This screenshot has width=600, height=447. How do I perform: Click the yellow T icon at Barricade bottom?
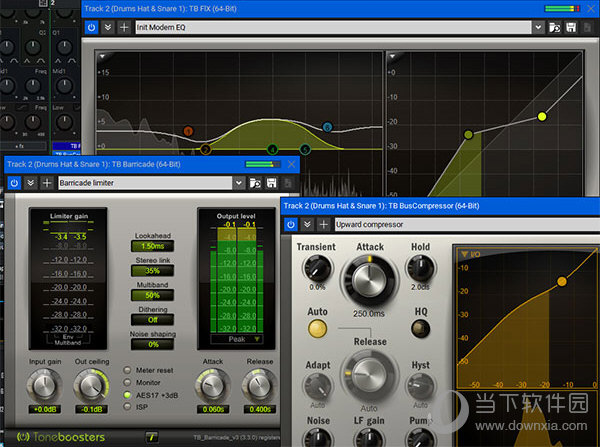pos(151,435)
